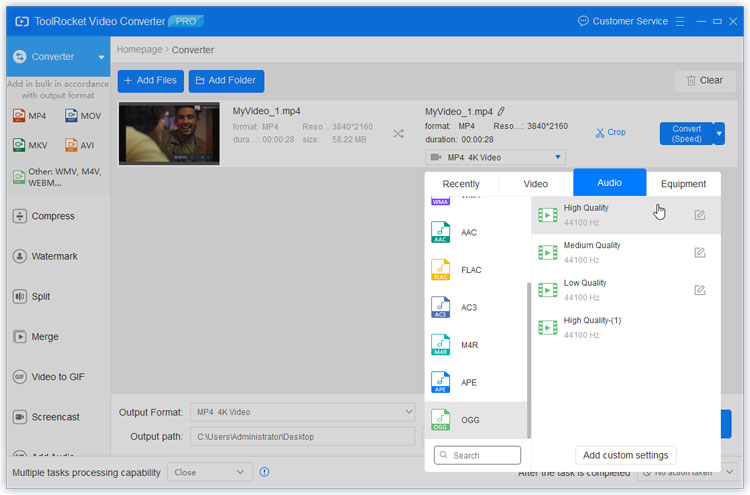
Task: Open the Video to GIF tool
Action: pos(49,377)
